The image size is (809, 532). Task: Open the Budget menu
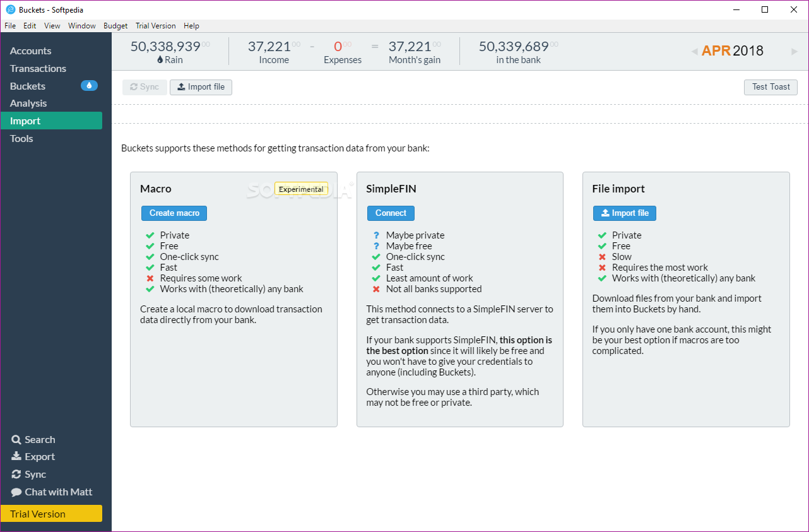(x=115, y=26)
